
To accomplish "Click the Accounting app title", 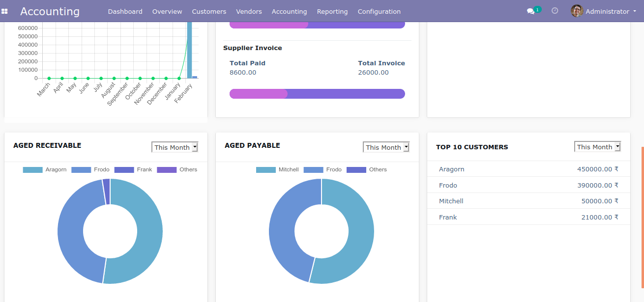I will point(50,11).
